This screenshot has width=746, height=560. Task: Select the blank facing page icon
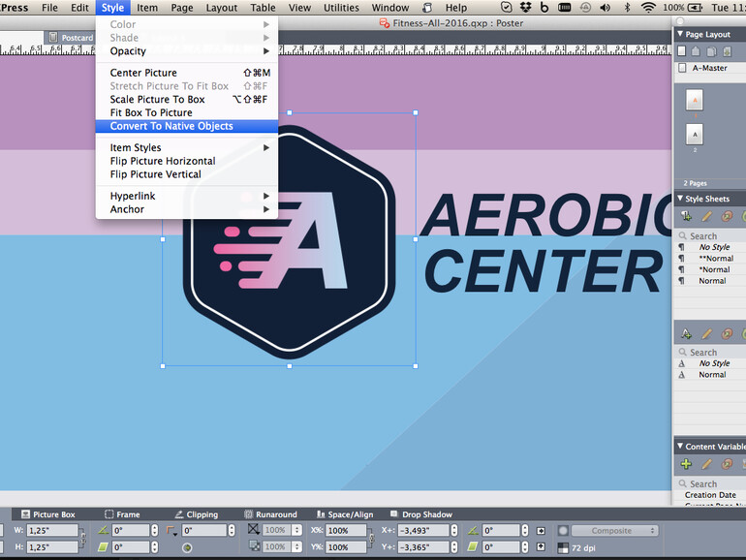click(696, 51)
